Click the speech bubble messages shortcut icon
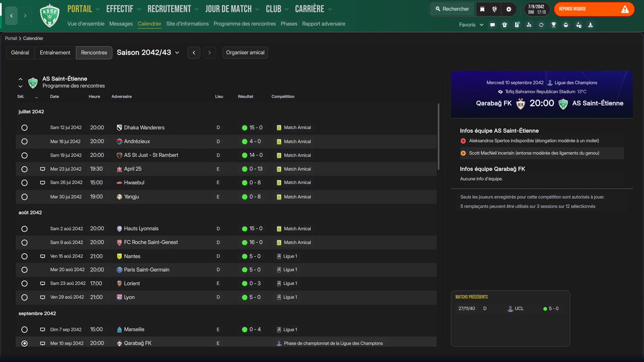The width and height of the screenshot is (644, 362). point(492,25)
